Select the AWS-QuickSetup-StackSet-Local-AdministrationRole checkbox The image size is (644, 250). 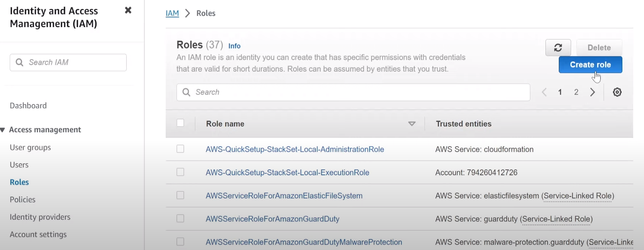(180, 149)
